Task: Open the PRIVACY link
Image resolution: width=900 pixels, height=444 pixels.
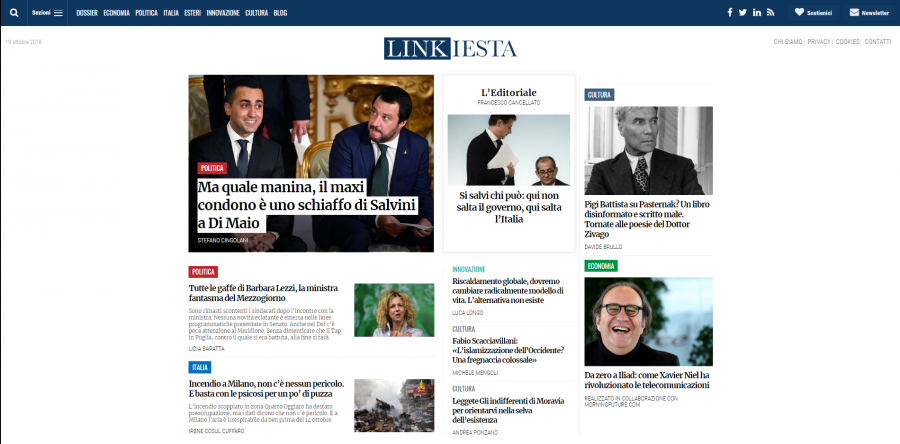Action: pyautogui.click(x=819, y=42)
